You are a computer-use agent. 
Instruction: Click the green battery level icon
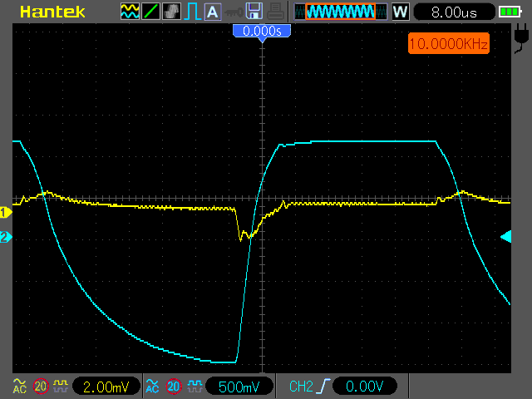[510, 12]
